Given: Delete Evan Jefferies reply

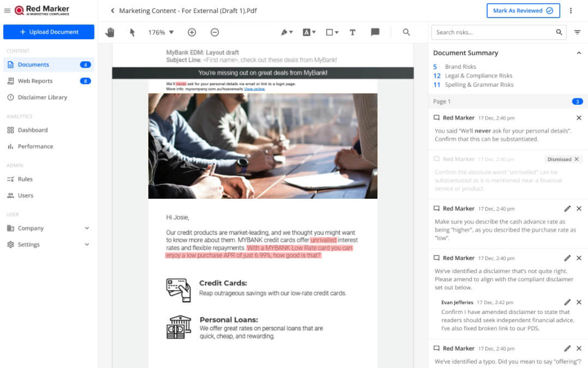Looking at the screenshot, I should [x=579, y=302].
